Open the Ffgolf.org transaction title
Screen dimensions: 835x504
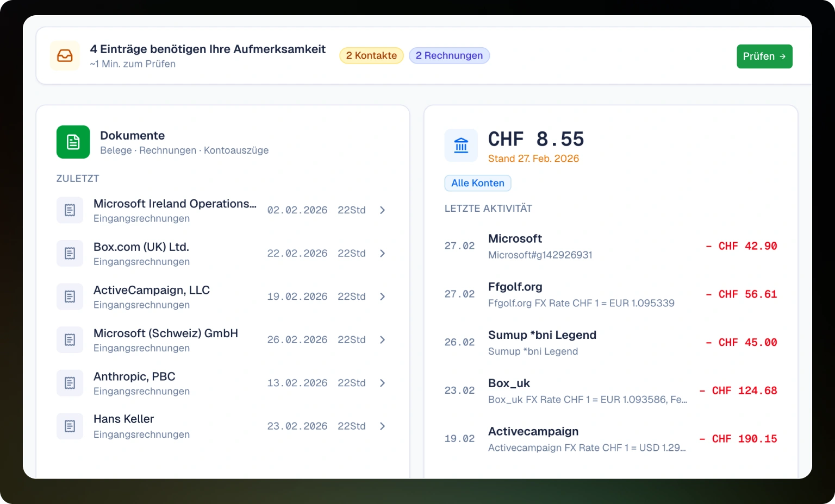(x=515, y=287)
